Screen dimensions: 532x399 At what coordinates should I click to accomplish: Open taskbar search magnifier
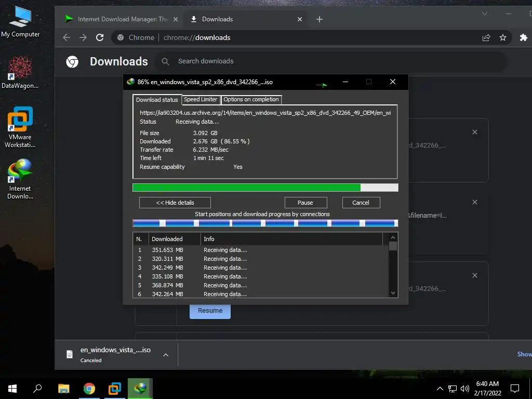[x=37, y=389]
